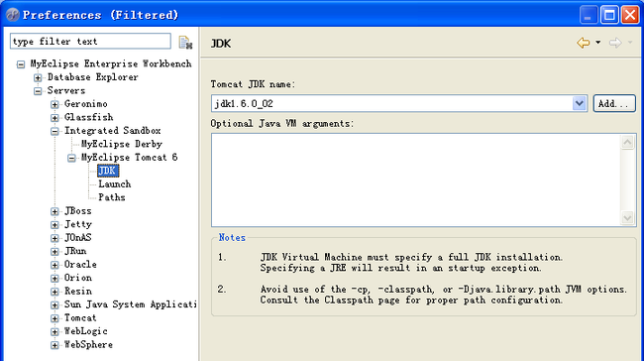Expand the JOnAS server node
The width and height of the screenshot is (644, 361).
(54, 238)
